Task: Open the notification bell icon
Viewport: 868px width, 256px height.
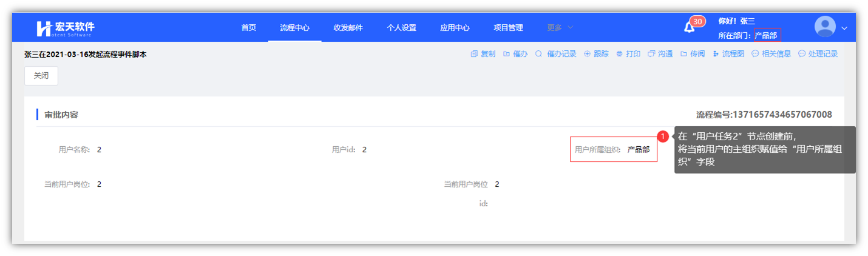Action: (x=689, y=28)
